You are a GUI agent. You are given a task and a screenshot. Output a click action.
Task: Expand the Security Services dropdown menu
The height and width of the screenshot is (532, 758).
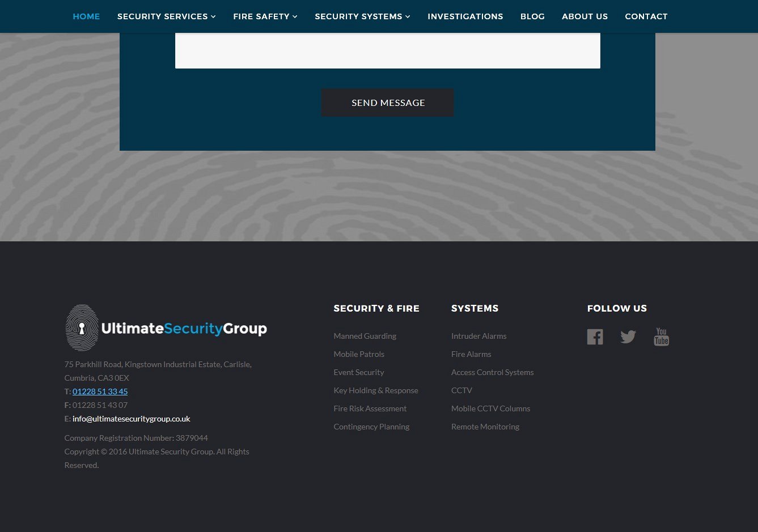pyautogui.click(x=166, y=16)
